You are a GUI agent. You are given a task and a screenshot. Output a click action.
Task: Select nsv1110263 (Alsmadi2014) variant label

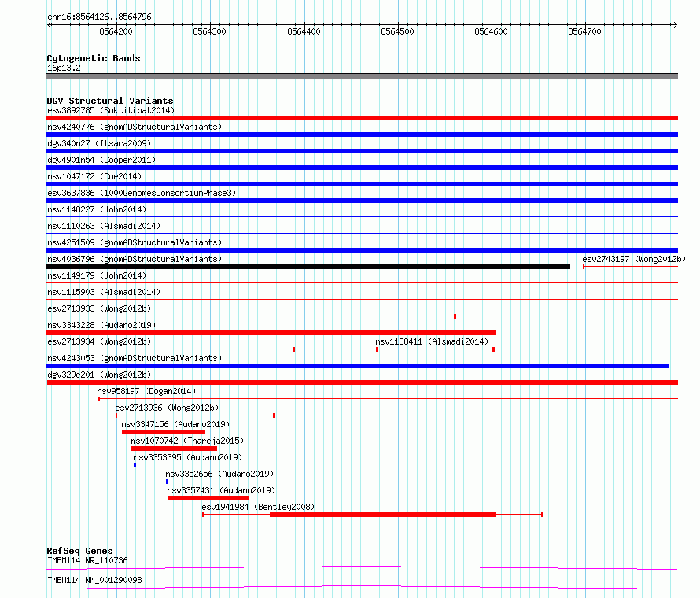coord(104,226)
